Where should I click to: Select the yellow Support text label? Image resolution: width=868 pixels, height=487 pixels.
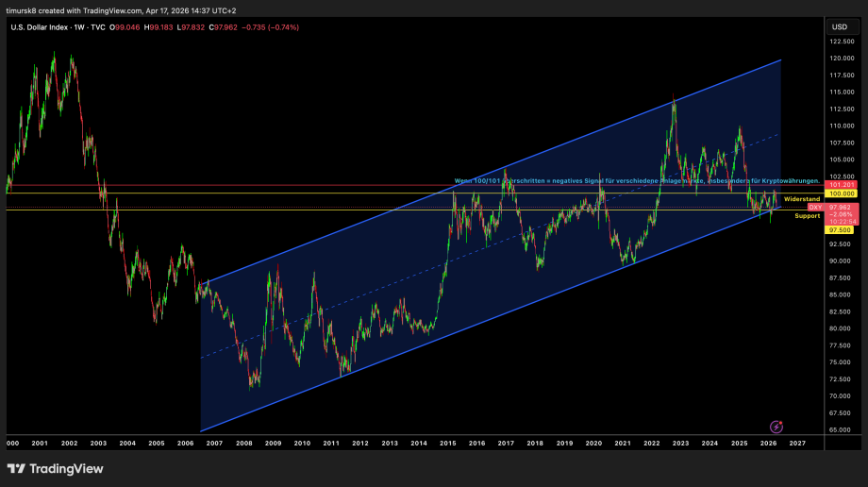807,216
